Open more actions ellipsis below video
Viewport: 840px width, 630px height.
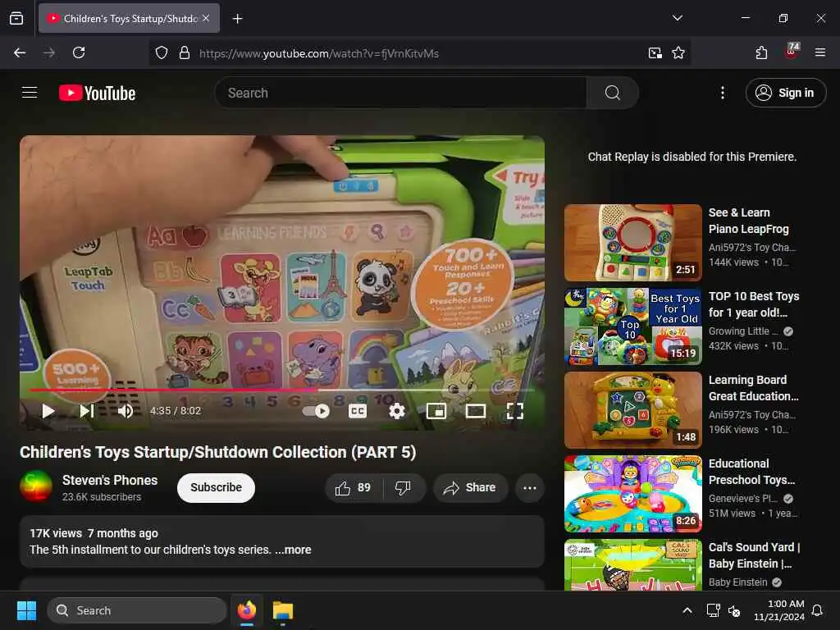pyautogui.click(x=529, y=487)
